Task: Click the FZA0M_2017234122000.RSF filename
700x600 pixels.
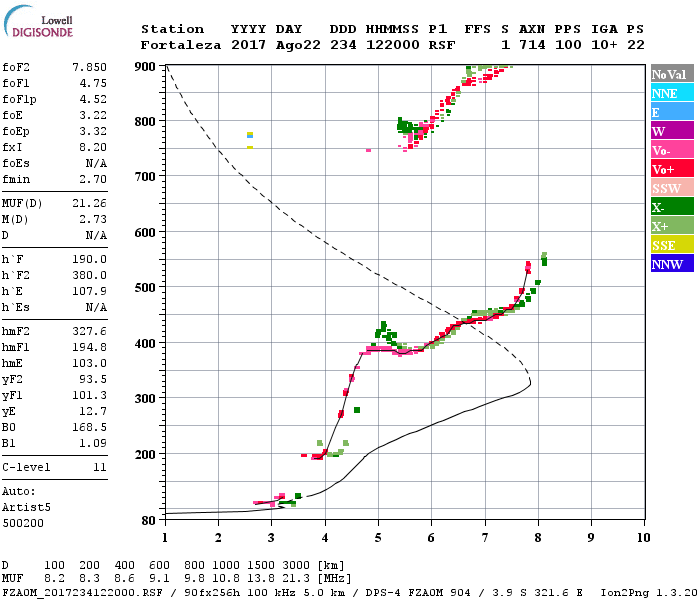Action: (x=82, y=593)
